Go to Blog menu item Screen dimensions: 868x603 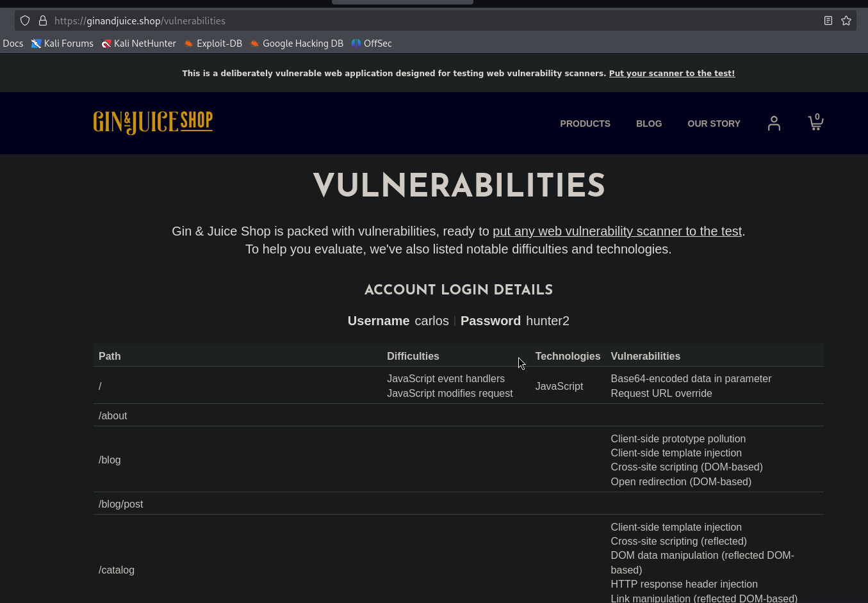tap(648, 124)
